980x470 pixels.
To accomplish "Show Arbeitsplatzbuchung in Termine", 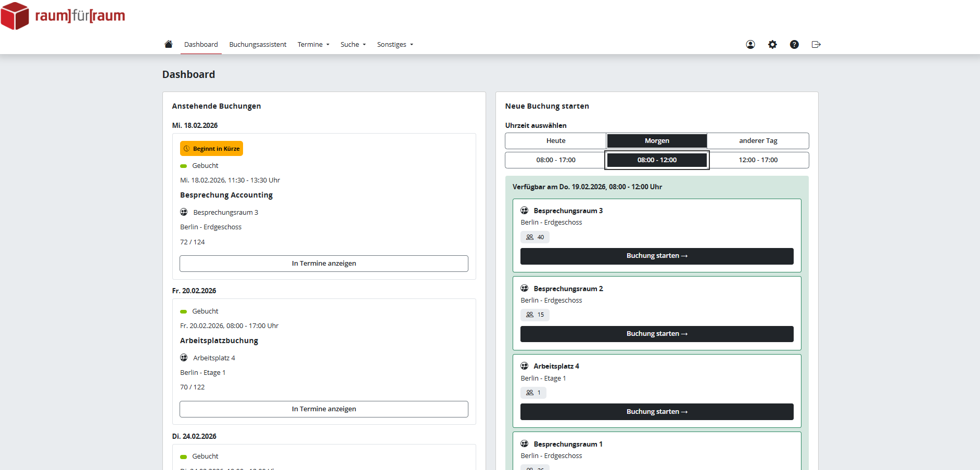I will point(324,409).
